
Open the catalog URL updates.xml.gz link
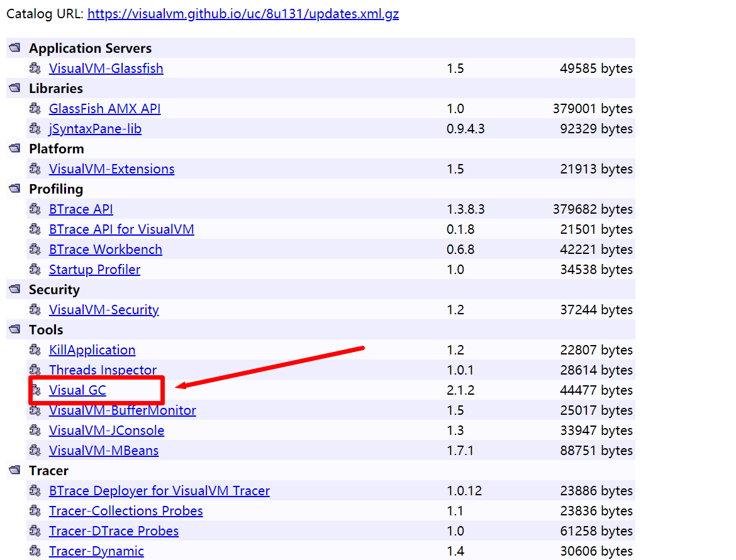point(243,14)
